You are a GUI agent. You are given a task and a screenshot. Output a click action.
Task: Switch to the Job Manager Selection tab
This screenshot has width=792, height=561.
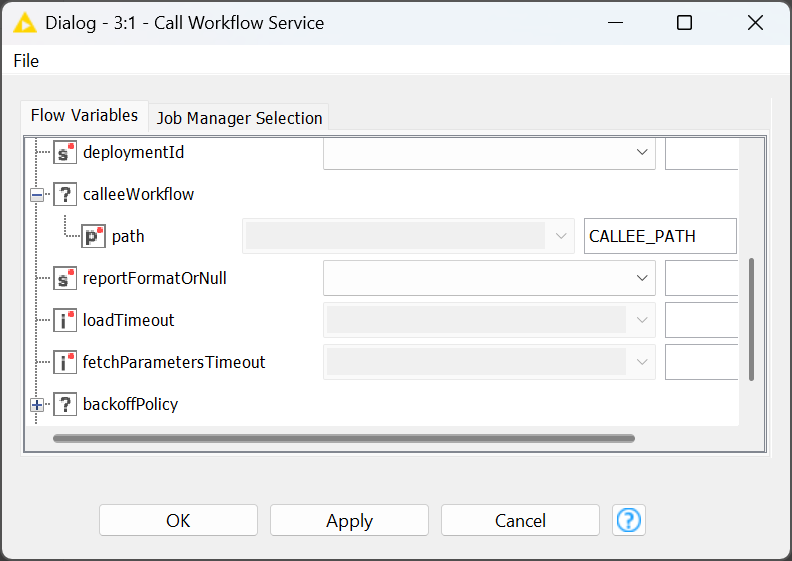[239, 118]
